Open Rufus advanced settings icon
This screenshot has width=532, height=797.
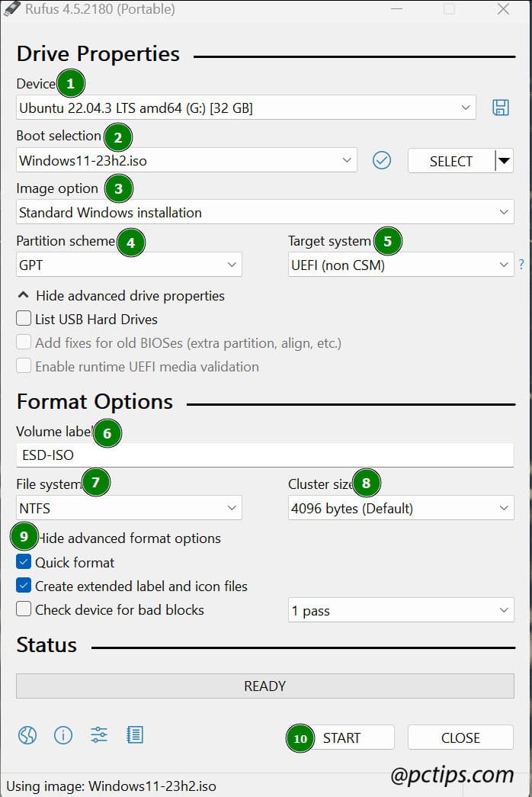[98, 735]
